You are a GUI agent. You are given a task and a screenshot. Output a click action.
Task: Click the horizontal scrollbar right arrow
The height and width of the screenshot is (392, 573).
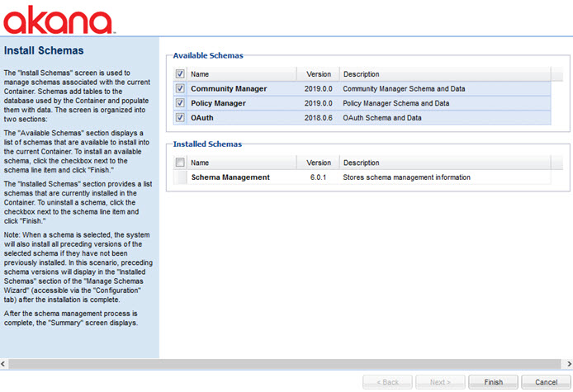click(x=569, y=364)
